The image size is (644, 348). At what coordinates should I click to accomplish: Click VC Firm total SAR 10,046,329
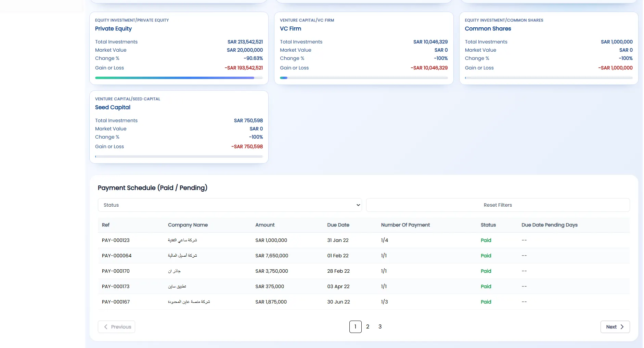point(430,42)
